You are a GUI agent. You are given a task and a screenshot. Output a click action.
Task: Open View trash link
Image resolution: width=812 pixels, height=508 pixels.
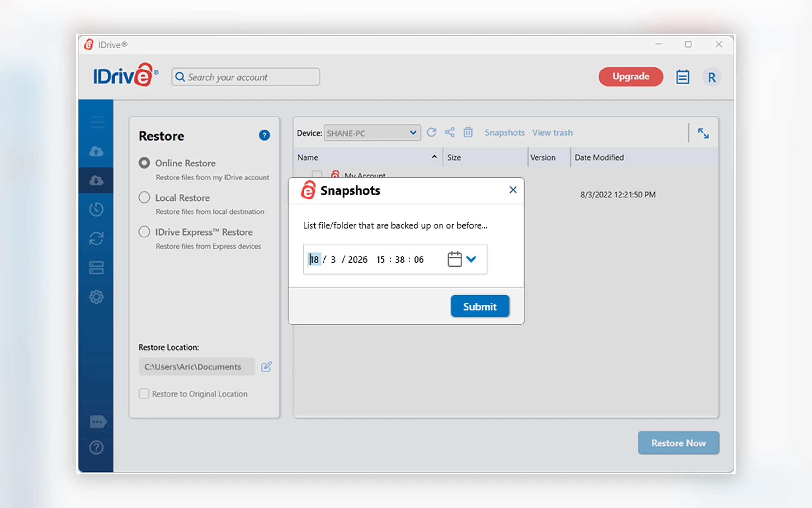[x=552, y=133]
